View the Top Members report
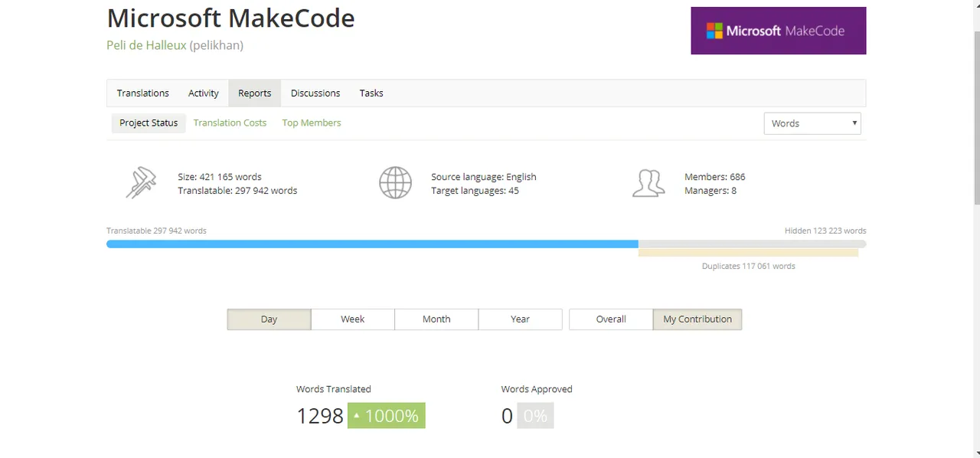Image resolution: width=980 pixels, height=458 pixels. tap(312, 123)
